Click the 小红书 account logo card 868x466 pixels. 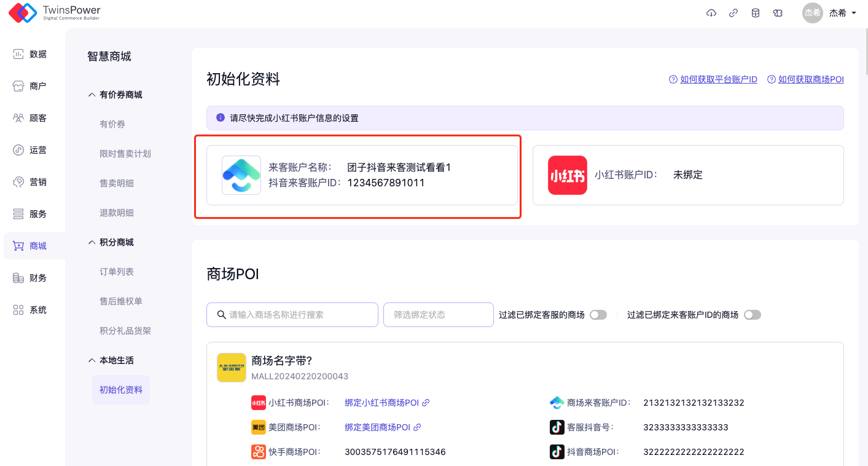(x=567, y=175)
